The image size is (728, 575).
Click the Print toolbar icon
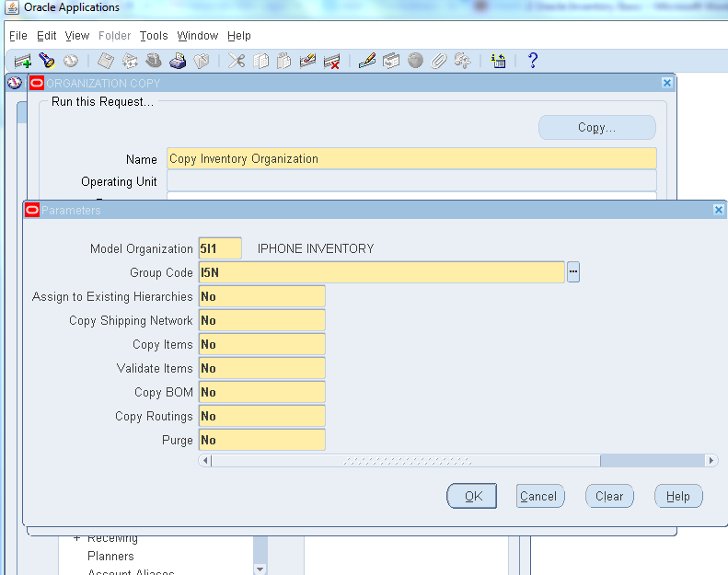(x=178, y=61)
